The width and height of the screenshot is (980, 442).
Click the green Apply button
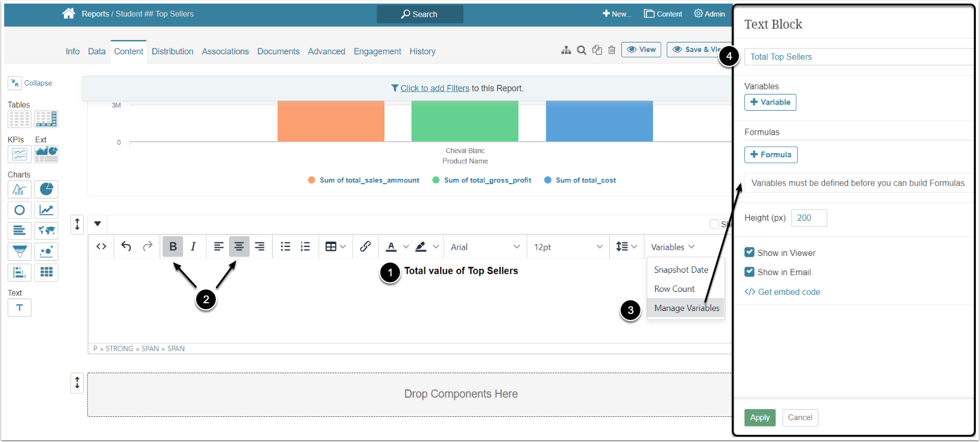click(759, 417)
